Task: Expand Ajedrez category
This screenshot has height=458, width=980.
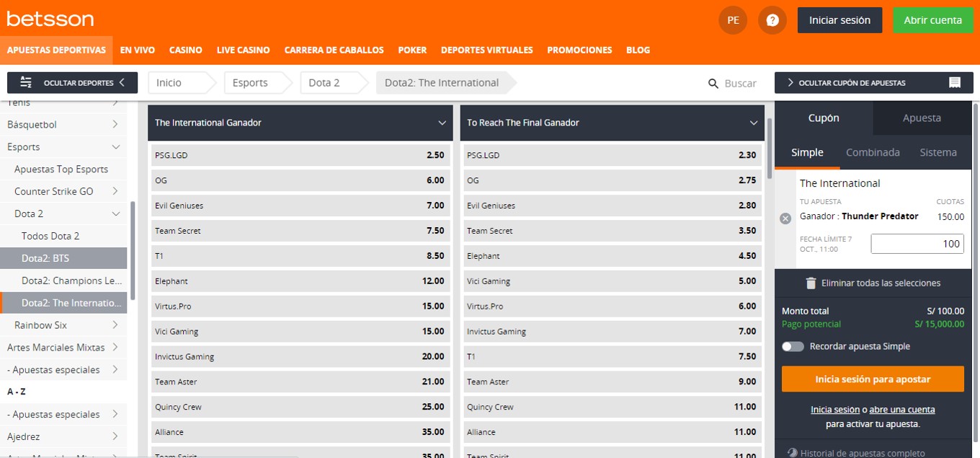Action: (x=115, y=436)
